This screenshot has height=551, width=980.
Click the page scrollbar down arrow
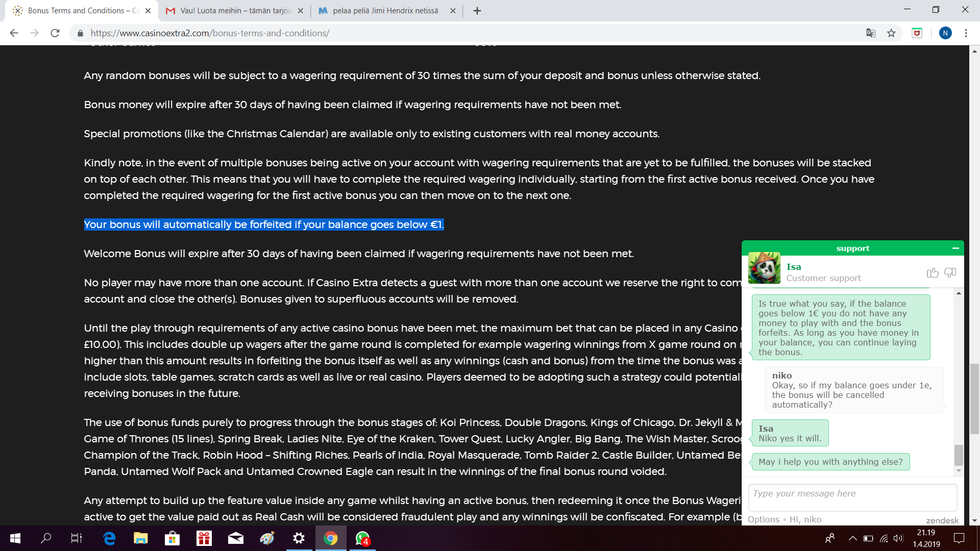974,520
